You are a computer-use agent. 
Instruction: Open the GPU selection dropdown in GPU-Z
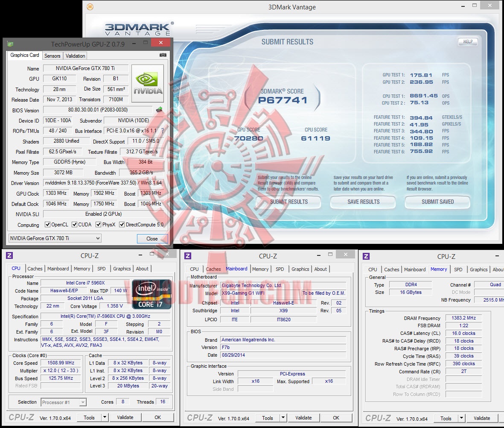(x=55, y=238)
